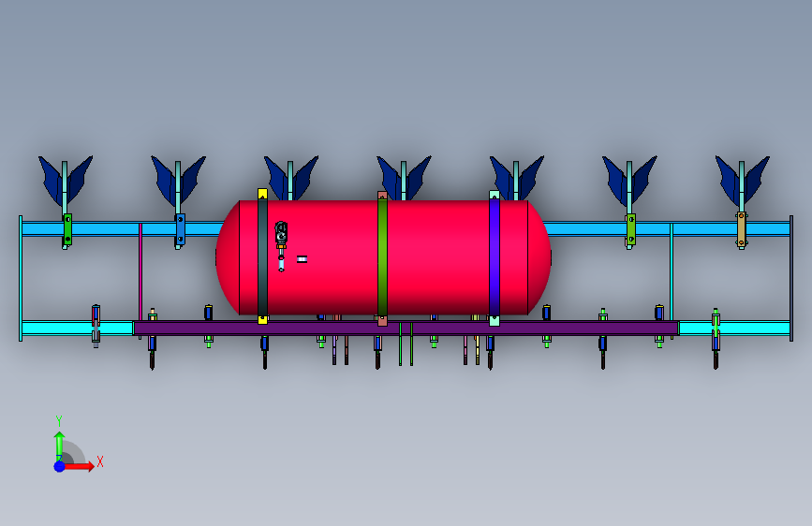Click the small white plate on tank
This screenshot has width=812, height=526.
[302, 259]
